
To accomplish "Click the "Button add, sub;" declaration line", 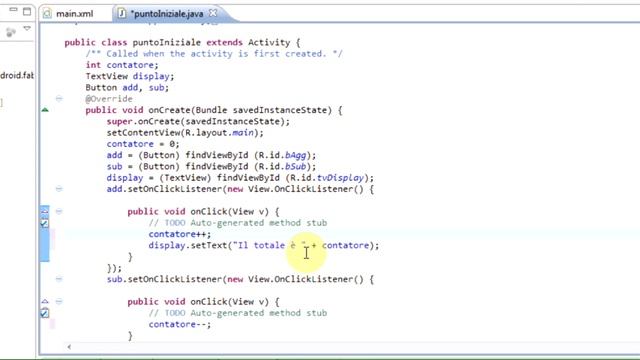I will (127, 88).
